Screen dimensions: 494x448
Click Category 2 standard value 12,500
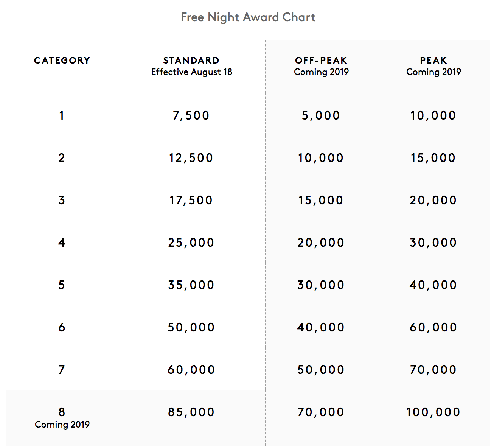click(x=191, y=158)
